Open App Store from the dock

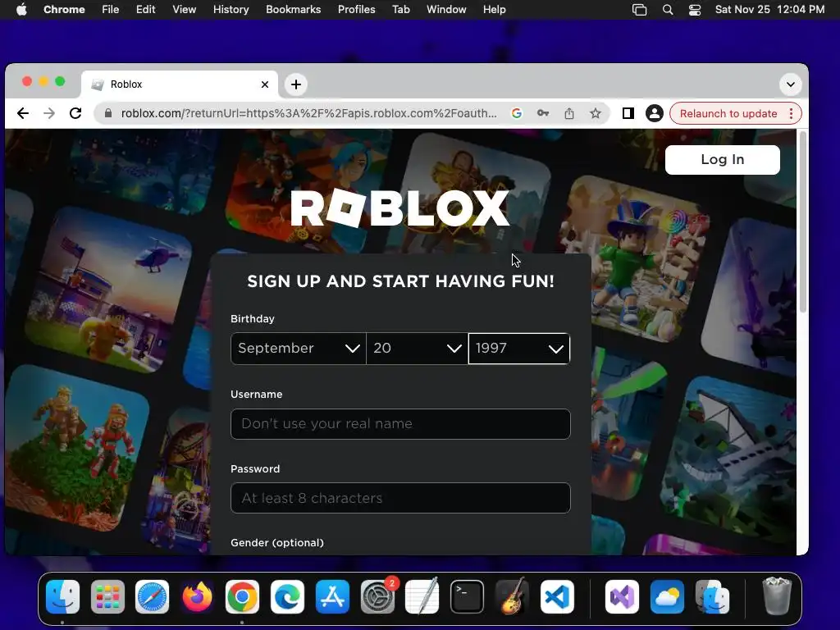click(x=332, y=597)
